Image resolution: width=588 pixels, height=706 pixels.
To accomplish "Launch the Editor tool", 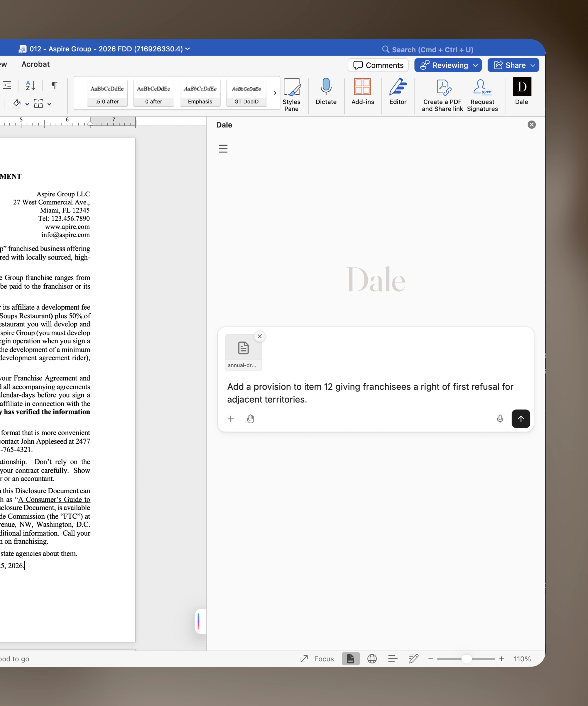I will [x=398, y=91].
